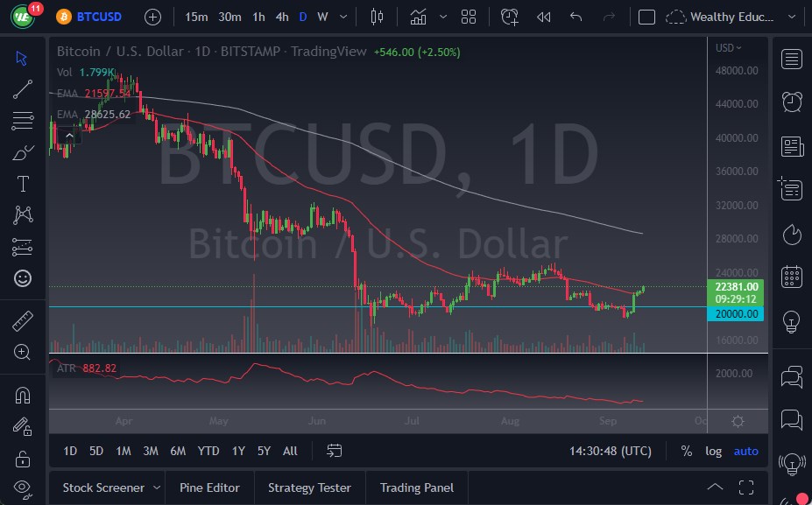Select the Trend Line drawing tool
This screenshot has height=505, width=812.
click(22, 88)
